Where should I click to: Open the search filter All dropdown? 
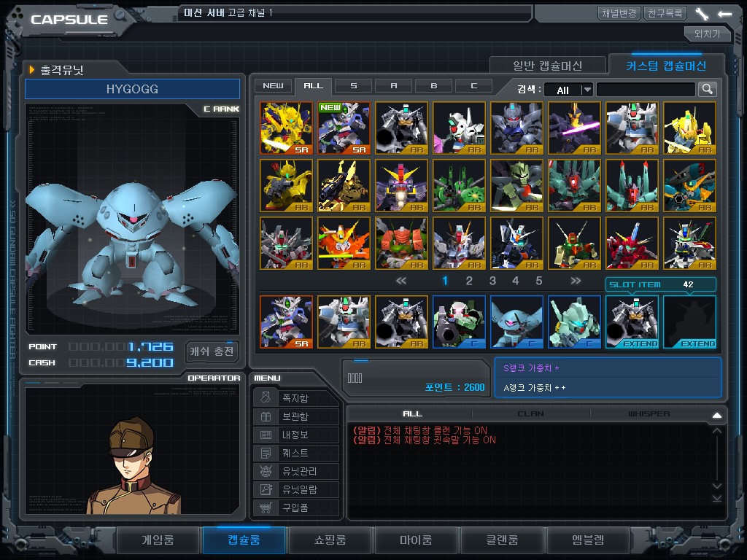click(568, 90)
